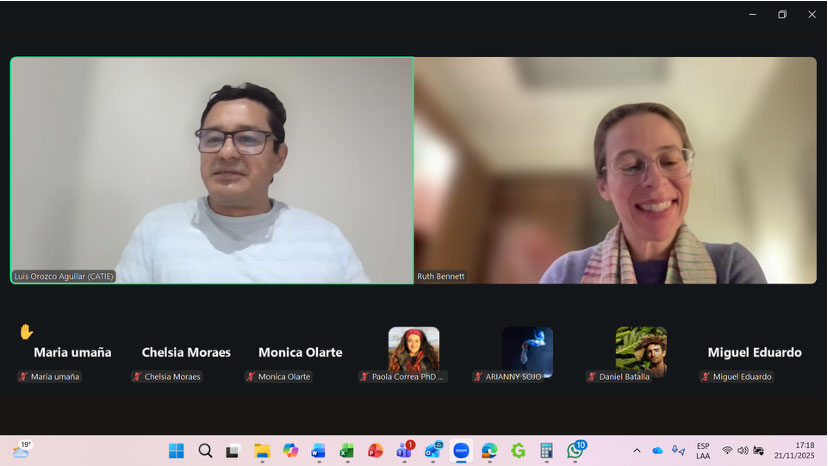Open WhatsApp from the taskbar
This screenshot has height=466, width=828.
coord(575,451)
